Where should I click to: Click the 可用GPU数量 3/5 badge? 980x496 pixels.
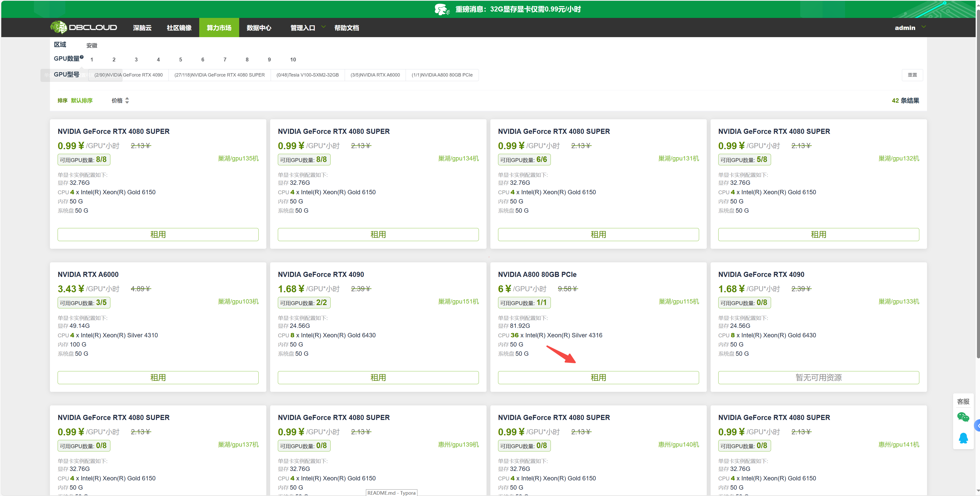[x=84, y=303]
